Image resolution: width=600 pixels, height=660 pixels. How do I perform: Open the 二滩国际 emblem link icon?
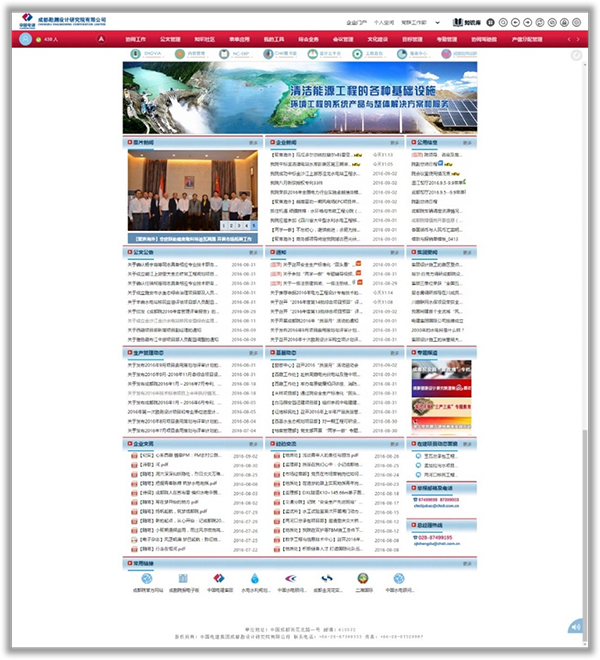coord(363,578)
